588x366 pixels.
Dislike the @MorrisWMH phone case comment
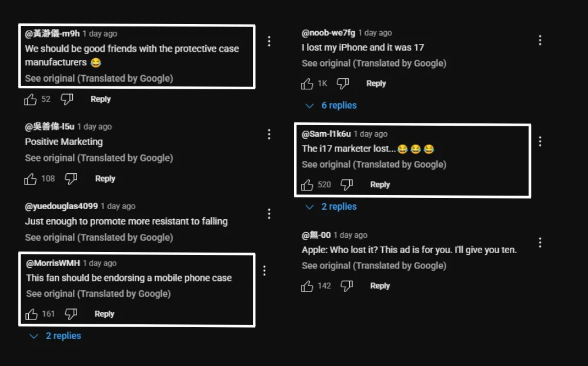pos(71,314)
